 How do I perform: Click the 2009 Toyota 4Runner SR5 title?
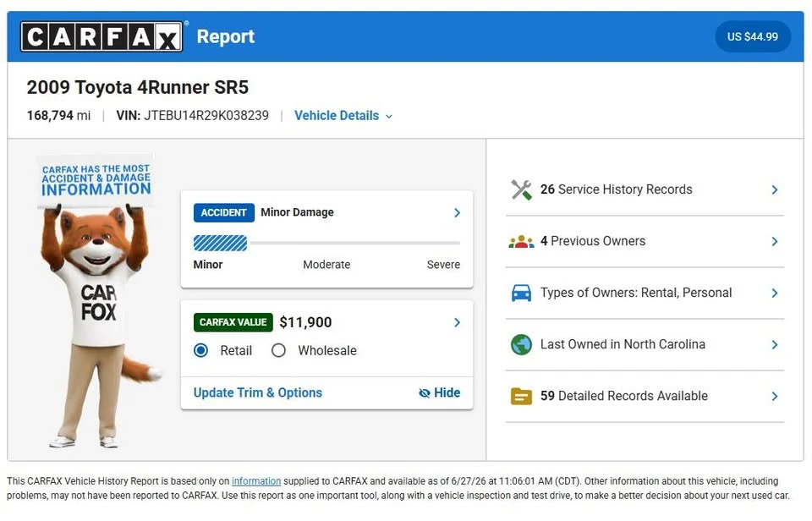click(x=138, y=87)
